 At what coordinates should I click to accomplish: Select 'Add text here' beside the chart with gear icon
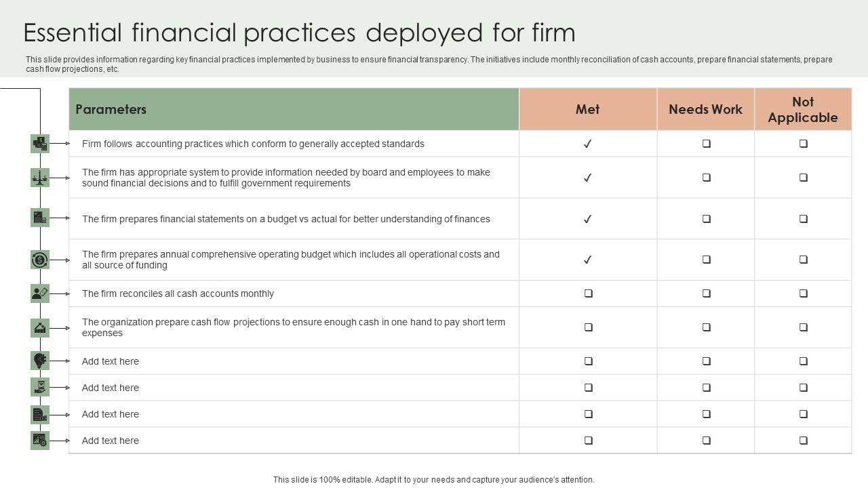tap(111, 441)
